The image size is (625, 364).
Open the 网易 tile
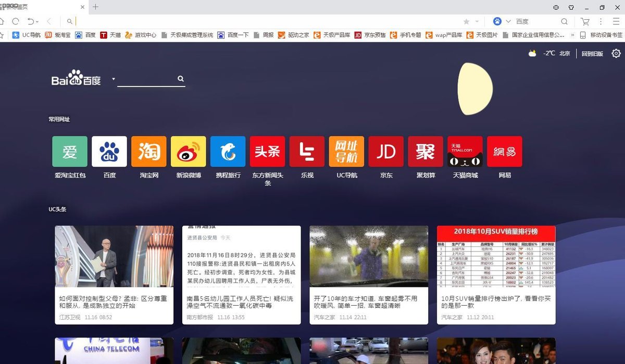coord(505,152)
